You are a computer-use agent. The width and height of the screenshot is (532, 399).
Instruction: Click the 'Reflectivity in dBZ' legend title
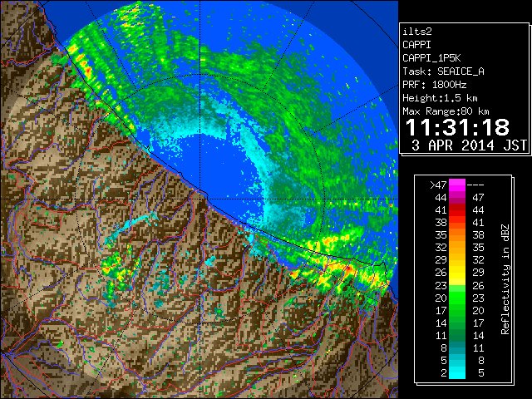click(x=505, y=279)
